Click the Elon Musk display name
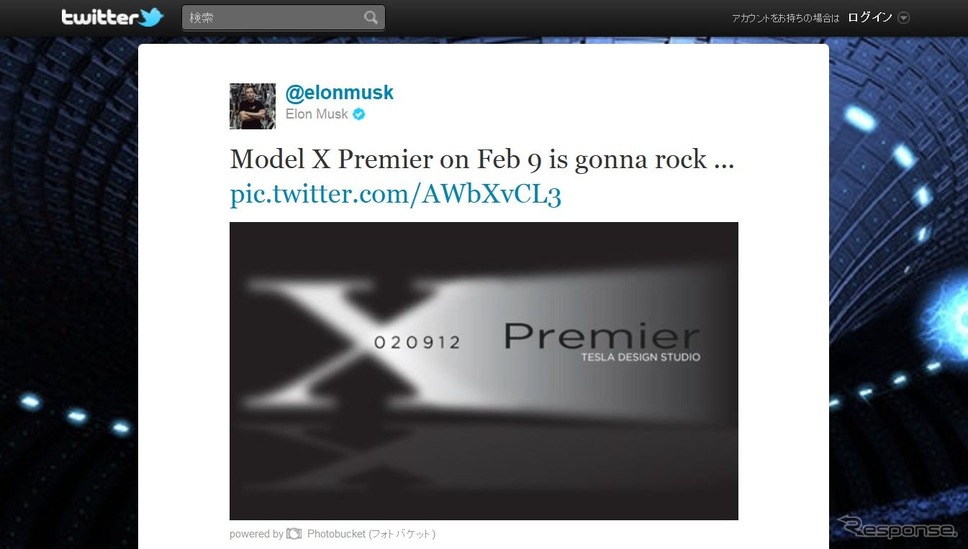 tap(317, 114)
